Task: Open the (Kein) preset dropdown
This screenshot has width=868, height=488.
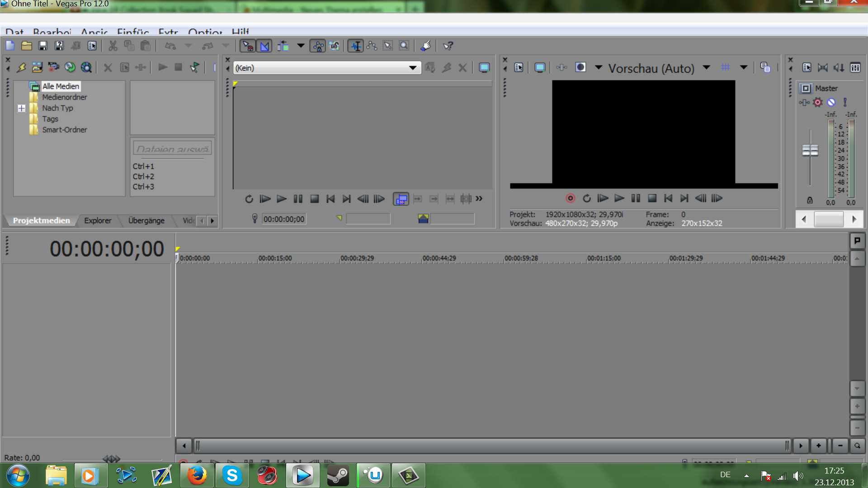Action: point(412,68)
